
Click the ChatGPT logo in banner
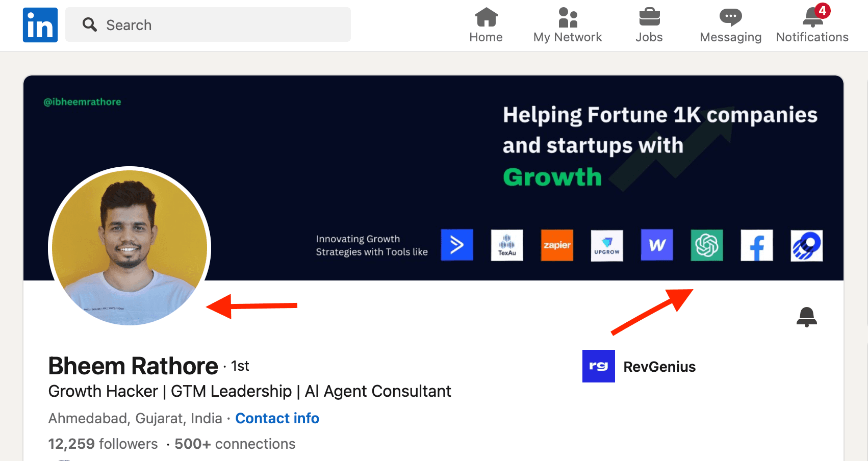coord(706,245)
